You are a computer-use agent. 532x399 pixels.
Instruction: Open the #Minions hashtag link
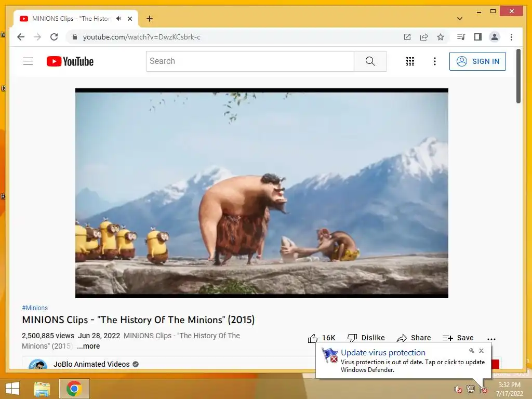[x=35, y=308]
